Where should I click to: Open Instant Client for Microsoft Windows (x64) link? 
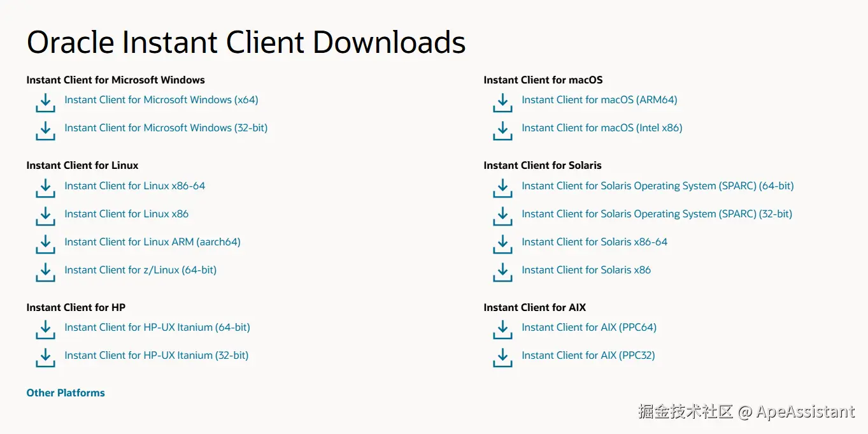pyautogui.click(x=161, y=100)
